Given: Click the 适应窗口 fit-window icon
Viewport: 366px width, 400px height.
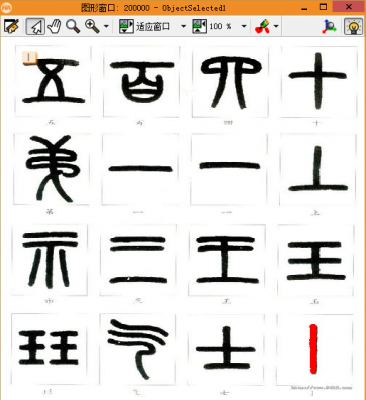Looking at the screenshot, I should [x=126, y=26].
